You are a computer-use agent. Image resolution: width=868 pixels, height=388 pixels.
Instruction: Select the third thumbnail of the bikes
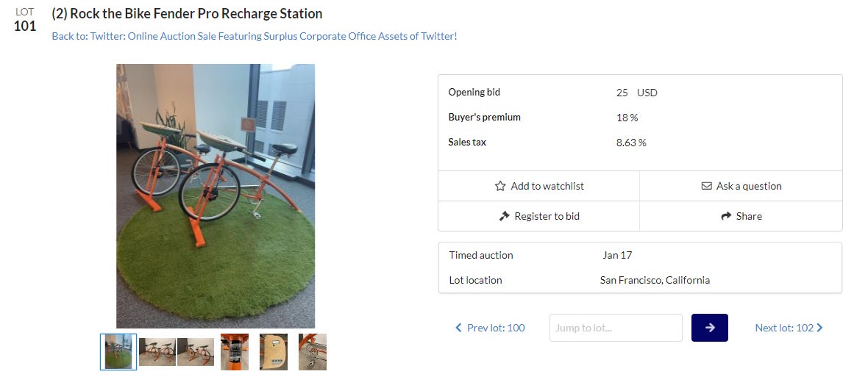(x=196, y=352)
